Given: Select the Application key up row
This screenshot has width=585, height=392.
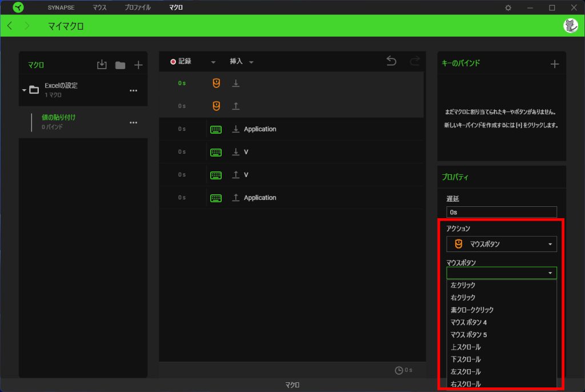Looking at the screenshot, I should [x=291, y=198].
